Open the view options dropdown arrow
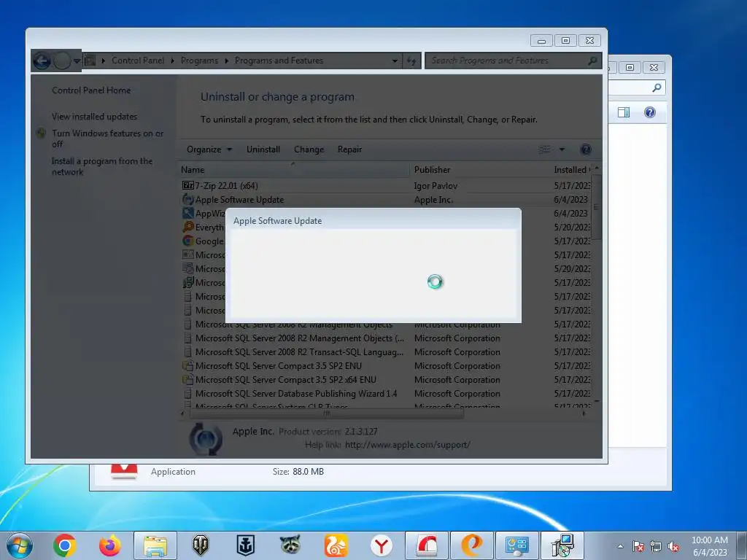The image size is (747, 560). 562,149
